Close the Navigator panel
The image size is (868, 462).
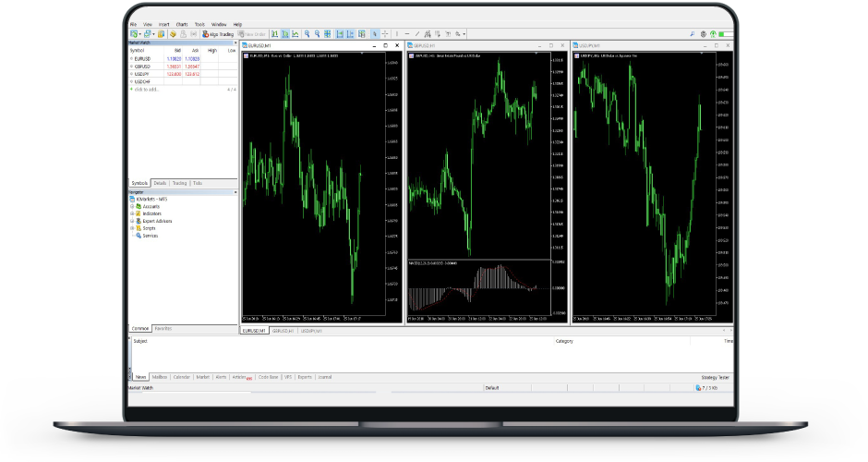[x=235, y=192]
